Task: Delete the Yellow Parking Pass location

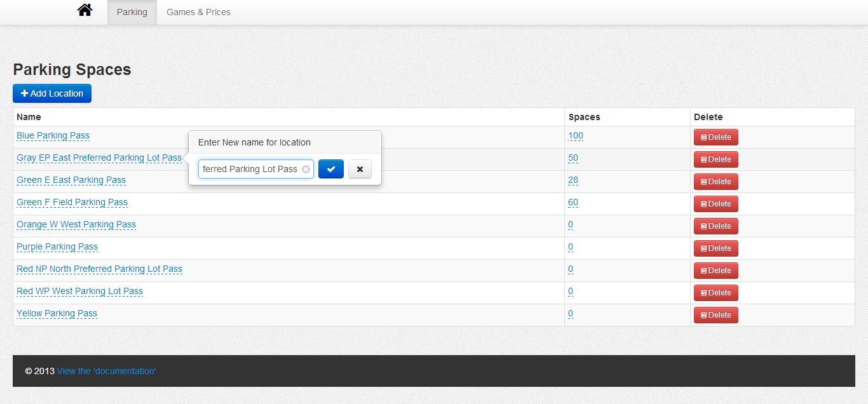Action: (x=715, y=315)
